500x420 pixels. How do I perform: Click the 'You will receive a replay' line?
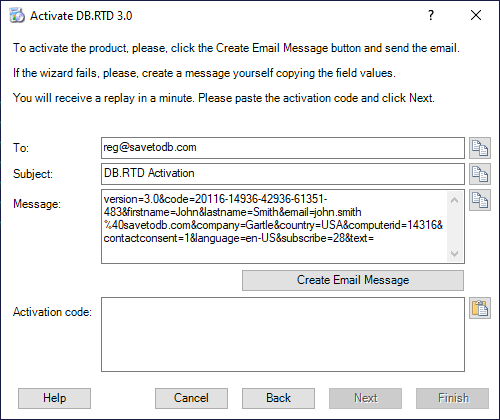(224, 98)
